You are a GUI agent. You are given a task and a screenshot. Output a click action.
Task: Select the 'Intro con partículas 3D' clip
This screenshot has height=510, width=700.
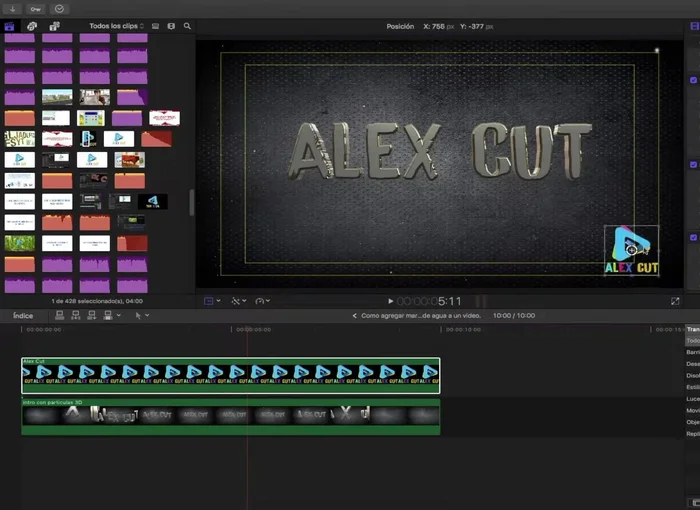230,417
